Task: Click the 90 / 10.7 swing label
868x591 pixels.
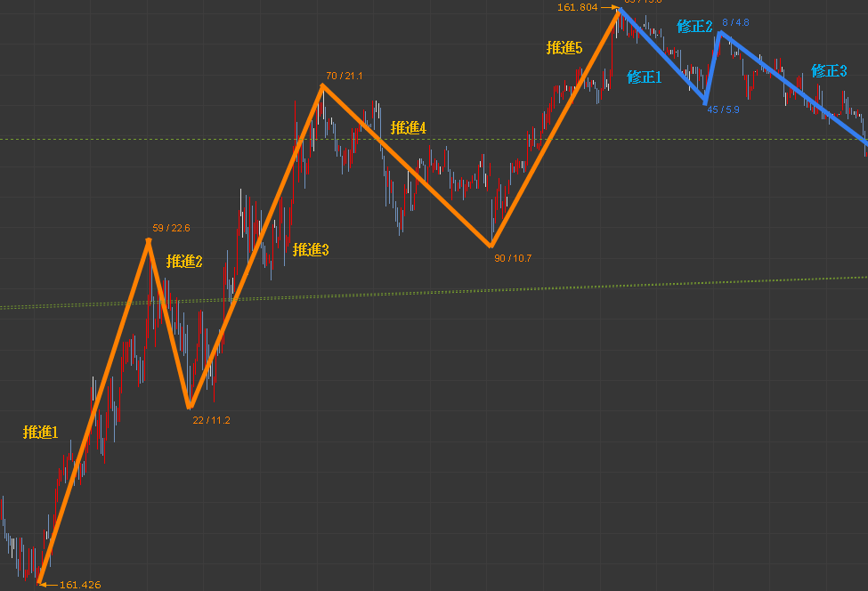Action: click(x=513, y=258)
